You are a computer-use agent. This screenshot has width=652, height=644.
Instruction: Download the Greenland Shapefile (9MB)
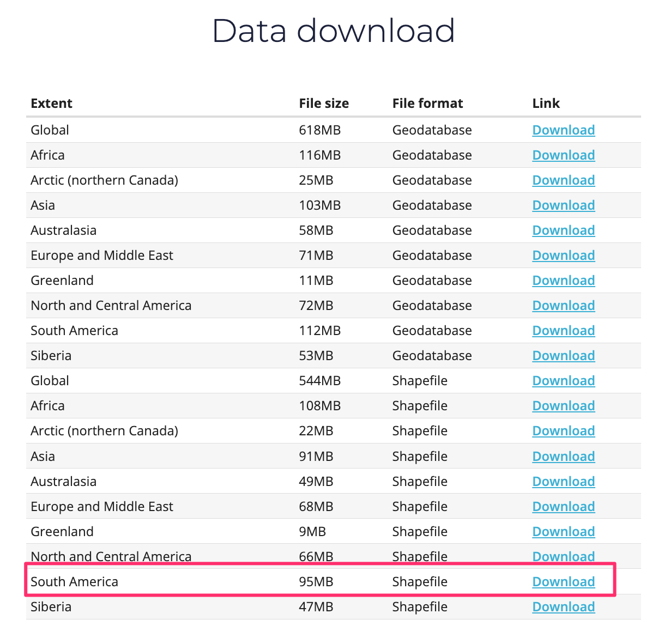pos(563,532)
